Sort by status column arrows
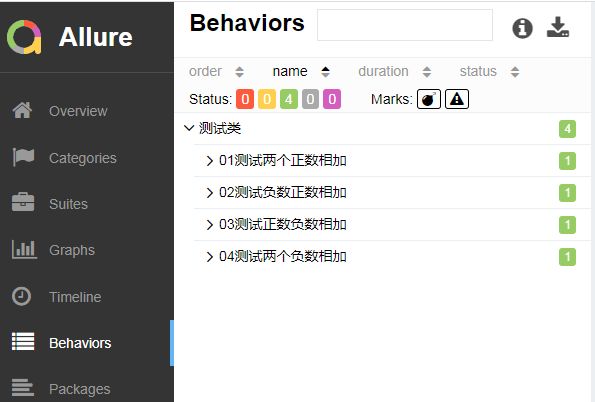Screen dimensions: 595x402 click(515, 72)
